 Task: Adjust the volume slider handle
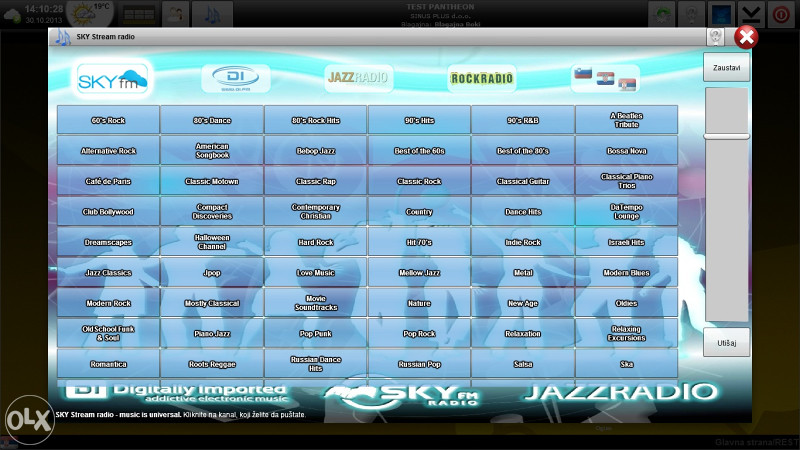[x=727, y=136]
